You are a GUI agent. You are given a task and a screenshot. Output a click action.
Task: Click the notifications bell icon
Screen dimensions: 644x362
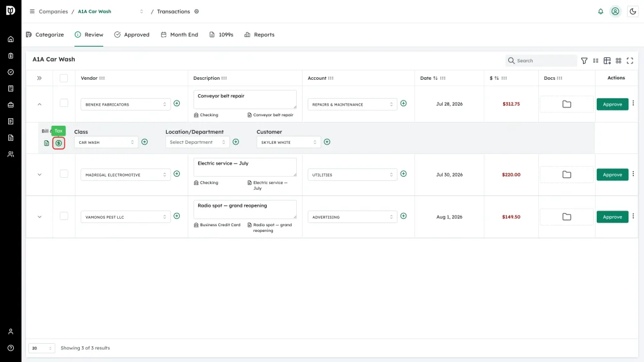[x=601, y=11]
